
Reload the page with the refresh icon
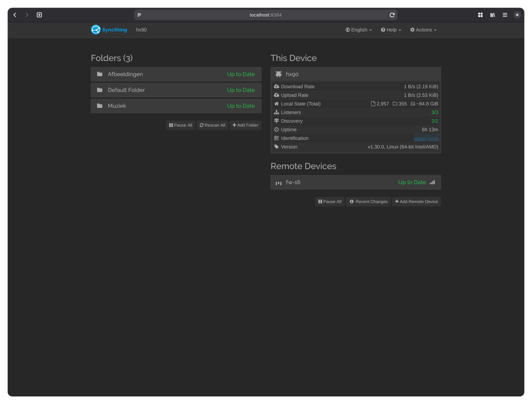(392, 15)
